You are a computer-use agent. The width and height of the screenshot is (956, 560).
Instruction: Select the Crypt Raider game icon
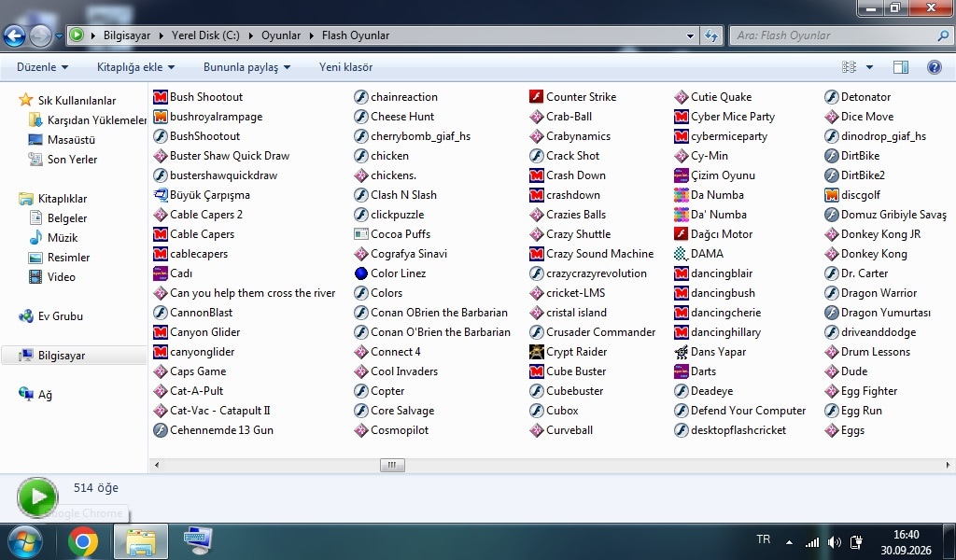coord(537,352)
